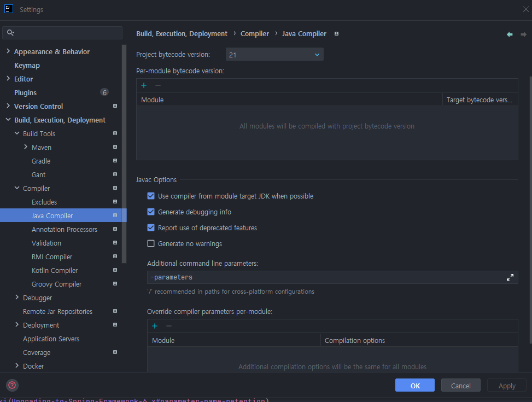Remove the selected per-module bytecode entry

158,85
